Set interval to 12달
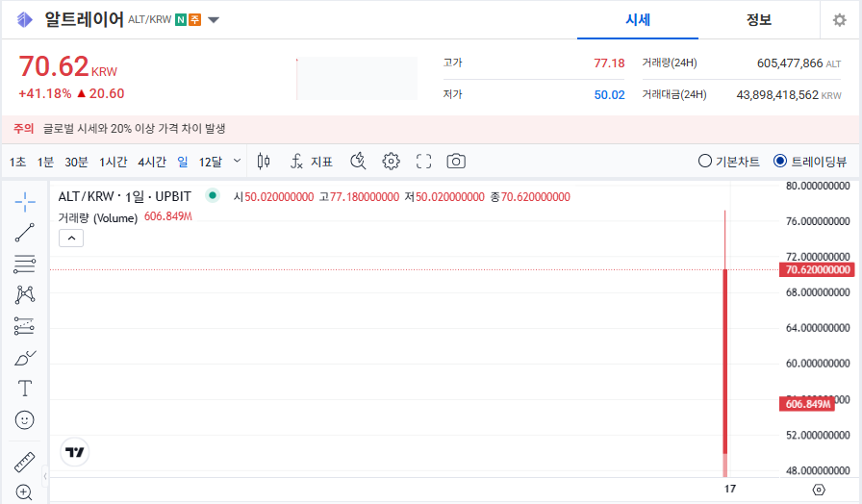 click(x=210, y=162)
